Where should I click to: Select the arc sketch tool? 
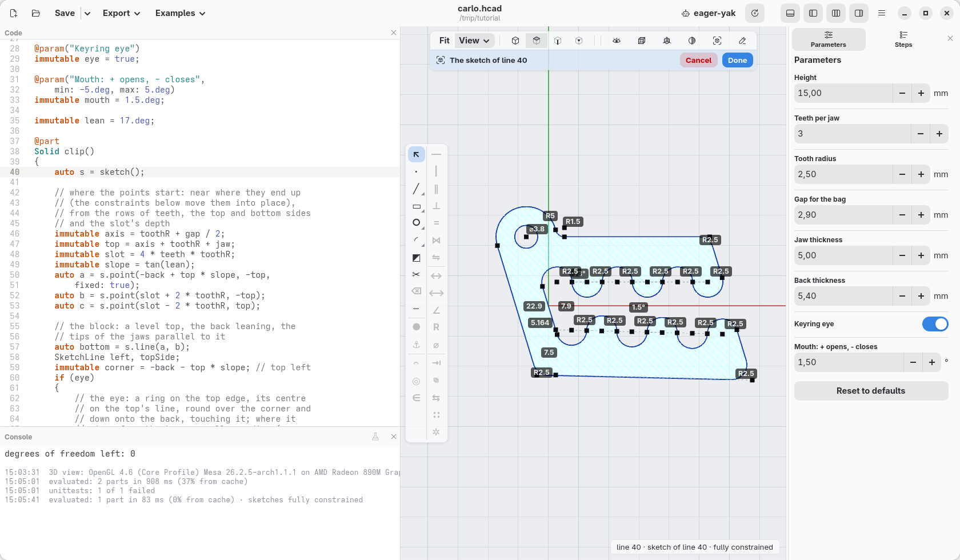pyautogui.click(x=416, y=240)
